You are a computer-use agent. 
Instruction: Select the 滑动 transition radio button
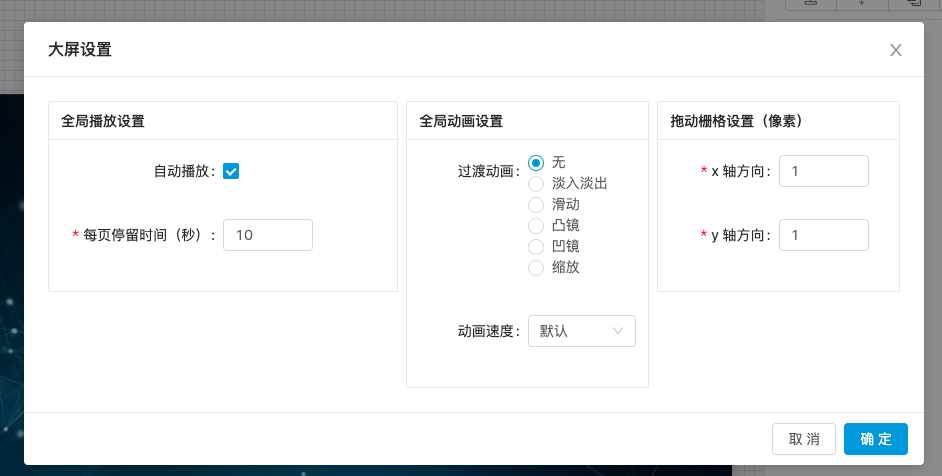pyautogui.click(x=536, y=205)
